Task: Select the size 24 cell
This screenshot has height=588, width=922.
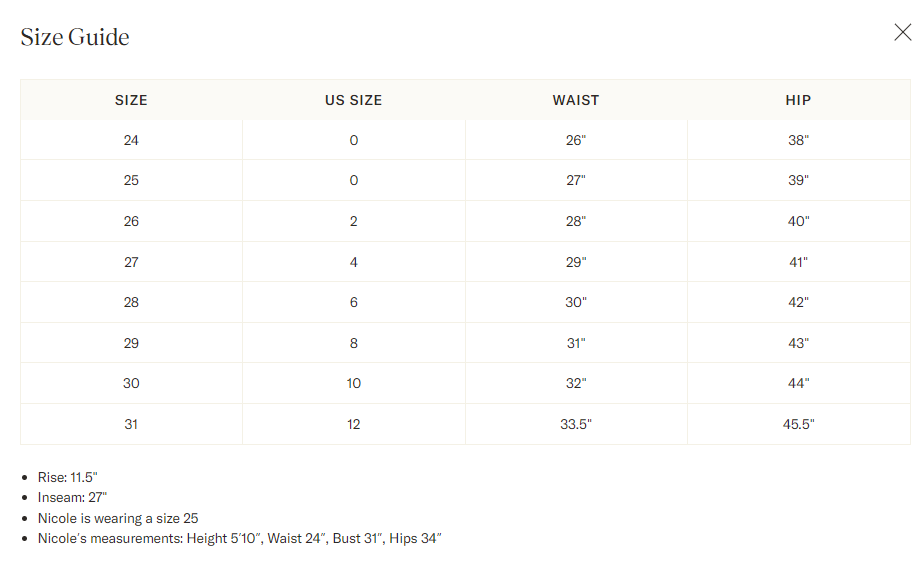Action: pyautogui.click(x=131, y=141)
